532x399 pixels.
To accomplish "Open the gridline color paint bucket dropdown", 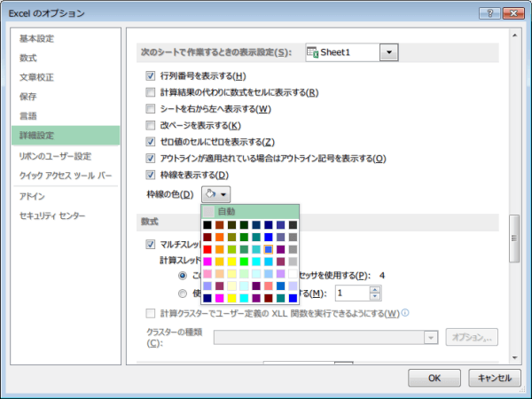I will pyautogui.click(x=216, y=194).
